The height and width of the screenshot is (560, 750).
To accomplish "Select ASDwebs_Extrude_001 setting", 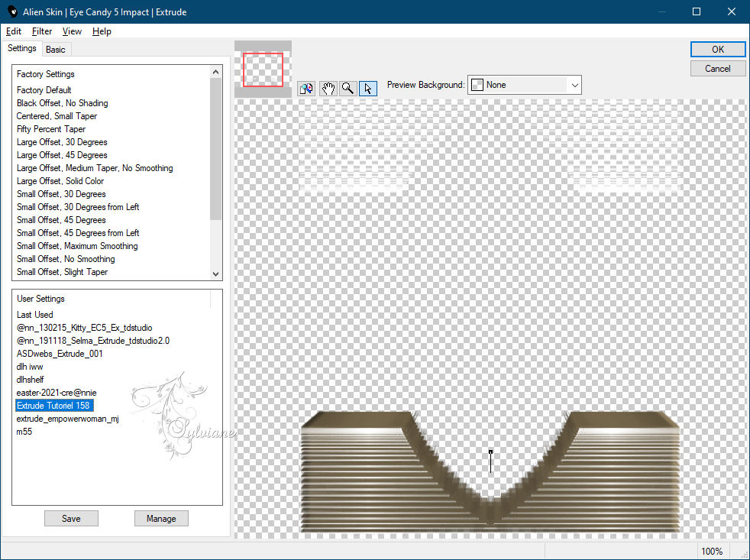I will click(x=60, y=353).
